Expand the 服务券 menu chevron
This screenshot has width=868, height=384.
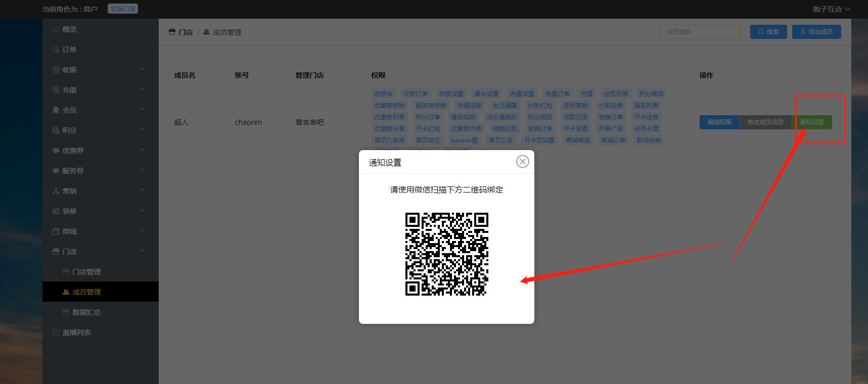[143, 170]
